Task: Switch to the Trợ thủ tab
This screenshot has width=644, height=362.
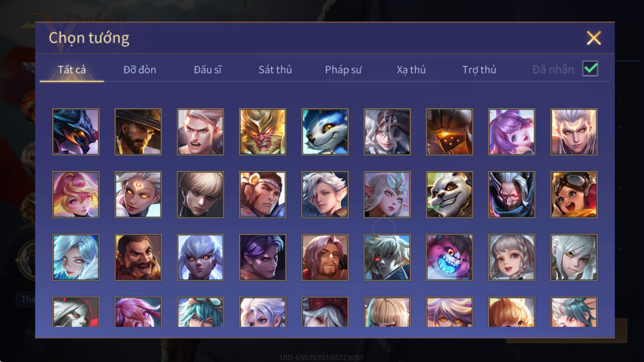Action: click(x=479, y=70)
